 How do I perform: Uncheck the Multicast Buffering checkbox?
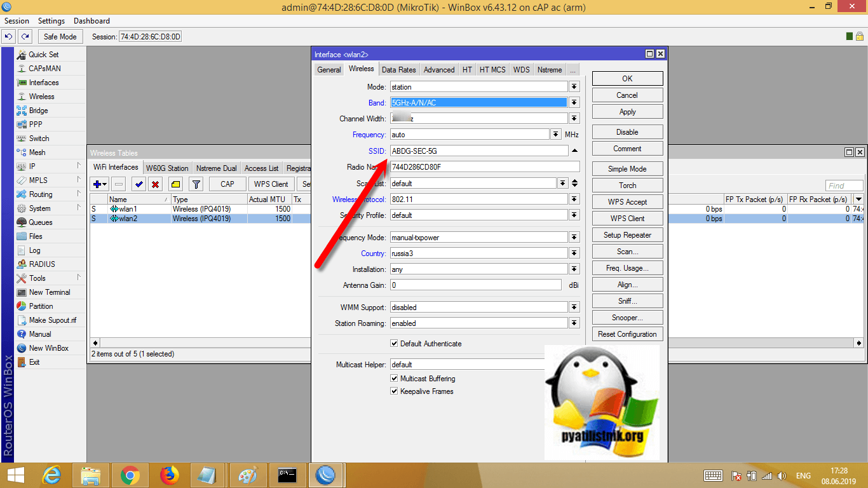coord(394,379)
